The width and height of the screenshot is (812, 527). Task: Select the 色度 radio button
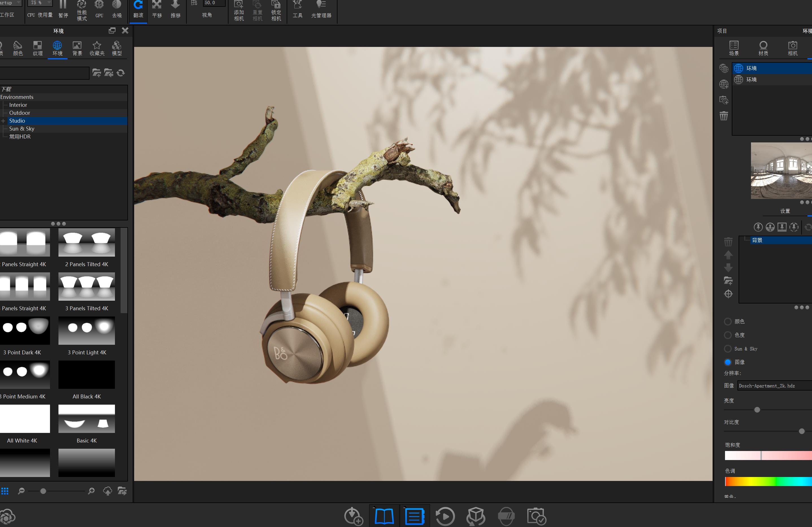(x=728, y=335)
